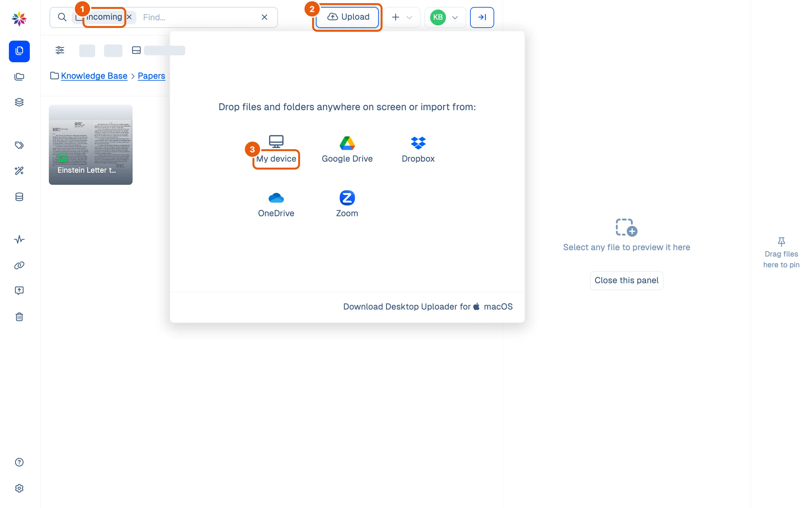The height and width of the screenshot is (508, 812).
Task: Click Close this panel button
Action: (x=626, y=280)
